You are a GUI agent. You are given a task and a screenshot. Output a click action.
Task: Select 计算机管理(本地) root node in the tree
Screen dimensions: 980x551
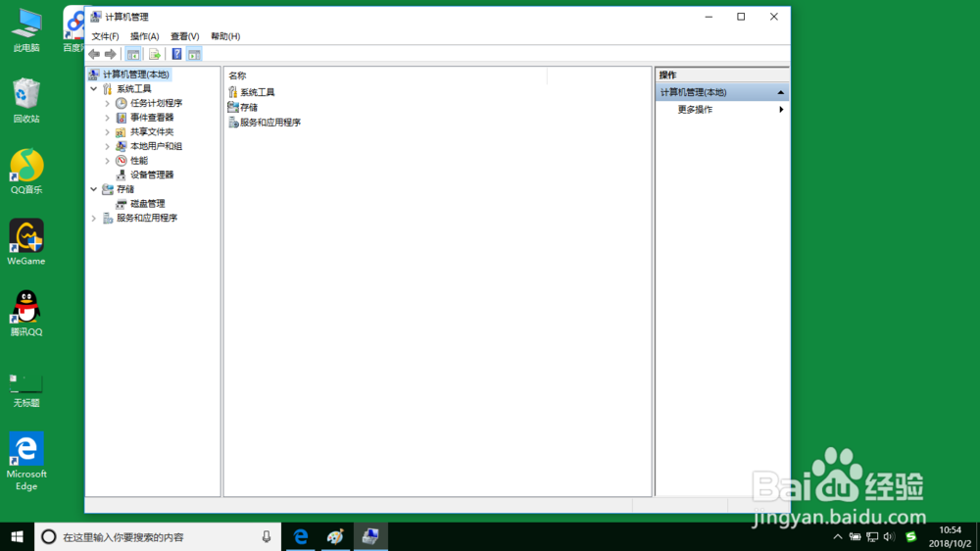(135, 75)
